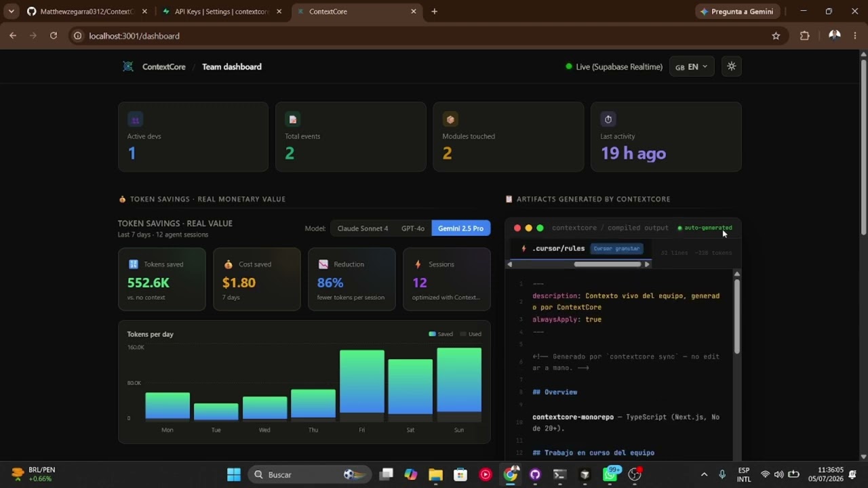Click the ContextCore logo icon
868x488 pixels.
[x=127, y=66]
